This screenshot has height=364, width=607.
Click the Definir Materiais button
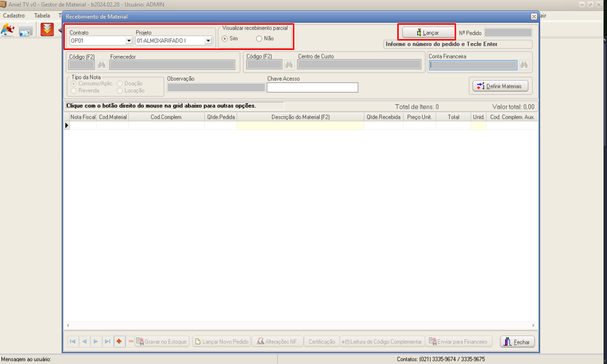[x=500, y=86]
